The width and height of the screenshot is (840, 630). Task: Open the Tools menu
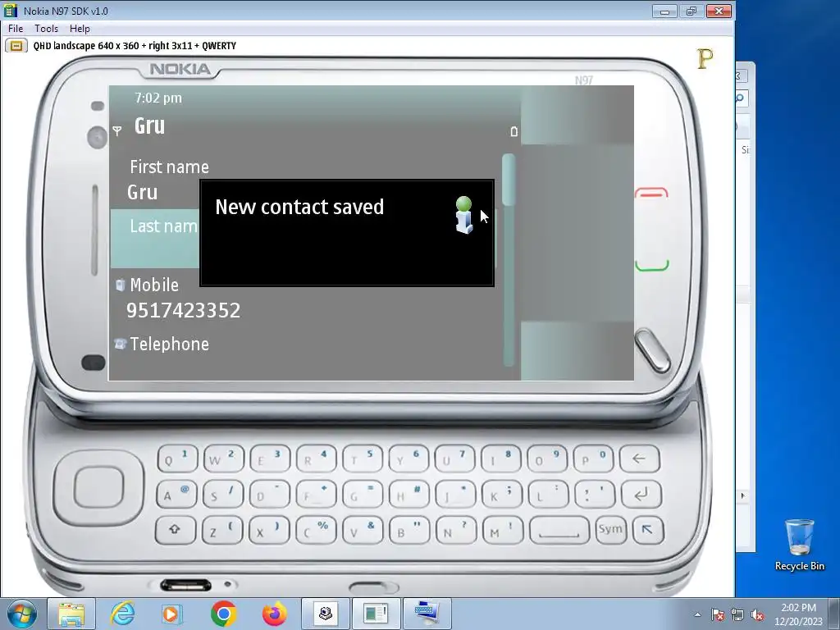click(x=46, y=29)
